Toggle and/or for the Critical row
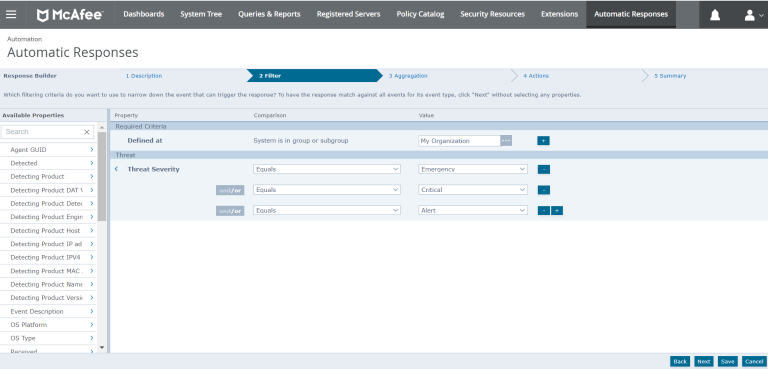The width and height of the screenshot is (768, 369). click(x=230, y=190)
